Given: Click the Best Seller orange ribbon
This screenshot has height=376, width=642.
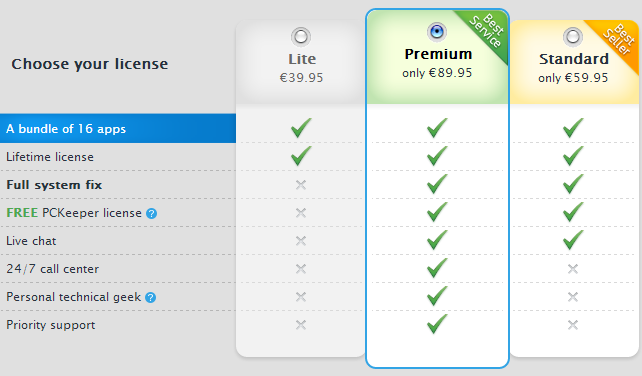Looking at the screenshot, I should (617, 41).
